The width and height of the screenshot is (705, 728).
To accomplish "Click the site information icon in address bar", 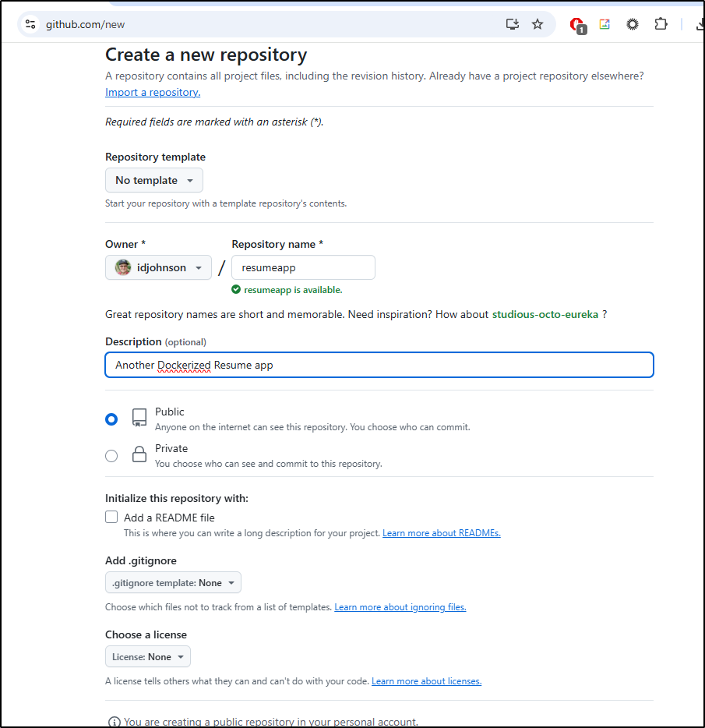I will [x=30, y=24].
